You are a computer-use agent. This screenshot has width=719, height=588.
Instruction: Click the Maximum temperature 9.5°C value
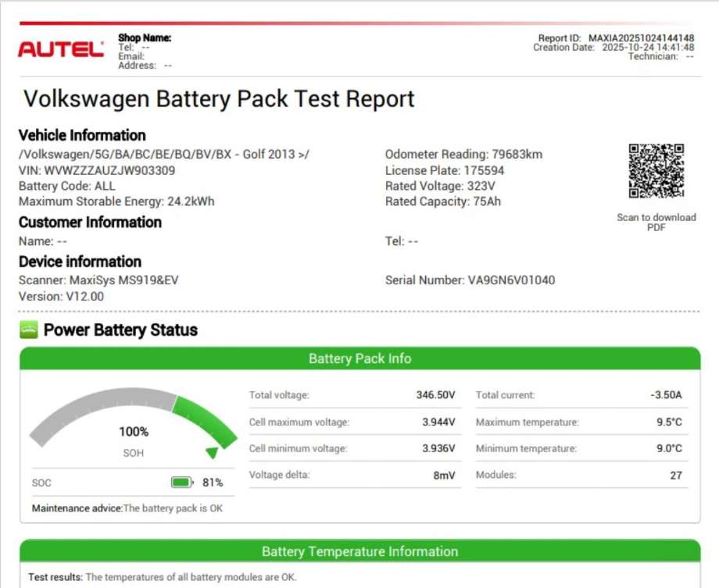[669, 422]
